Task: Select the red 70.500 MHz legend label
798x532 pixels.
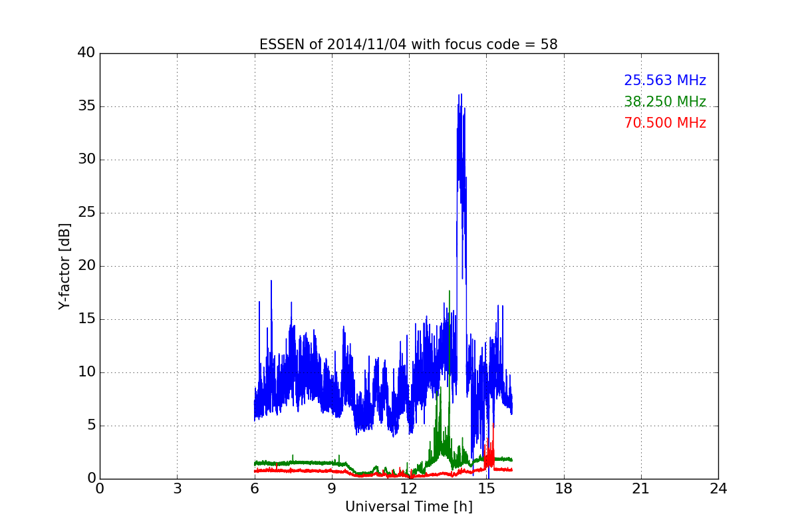Action: (x=665, y=123)
